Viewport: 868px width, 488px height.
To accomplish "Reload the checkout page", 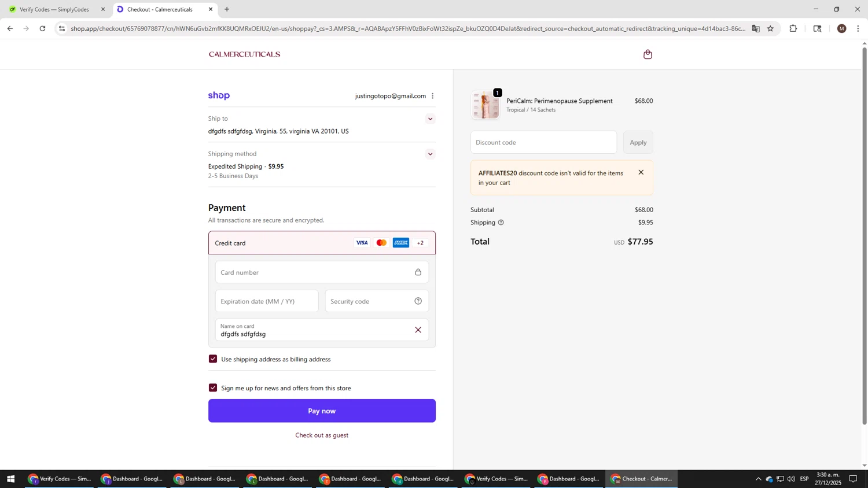I will pos(42,28).
